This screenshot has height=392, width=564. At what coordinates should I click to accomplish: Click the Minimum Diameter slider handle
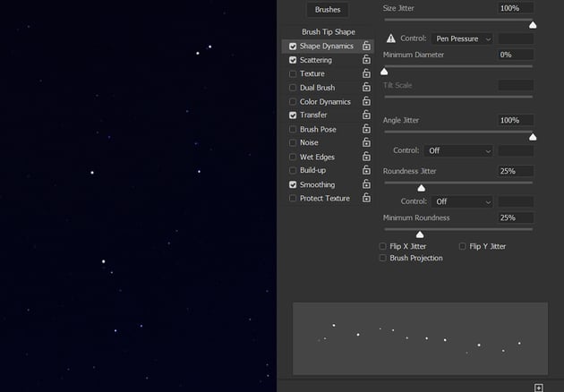click(x=384, y=72)
